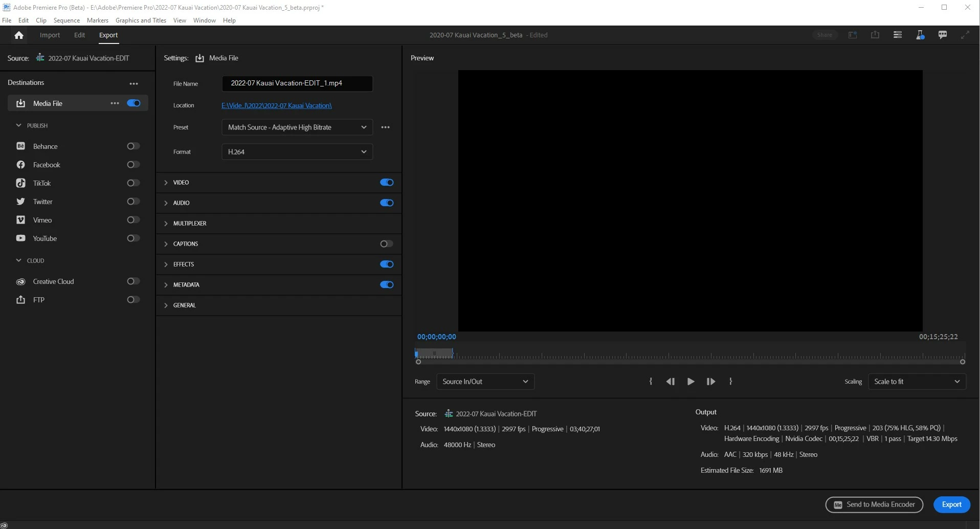
Task: Switch to the Import tab
Action: coord(50,35)
